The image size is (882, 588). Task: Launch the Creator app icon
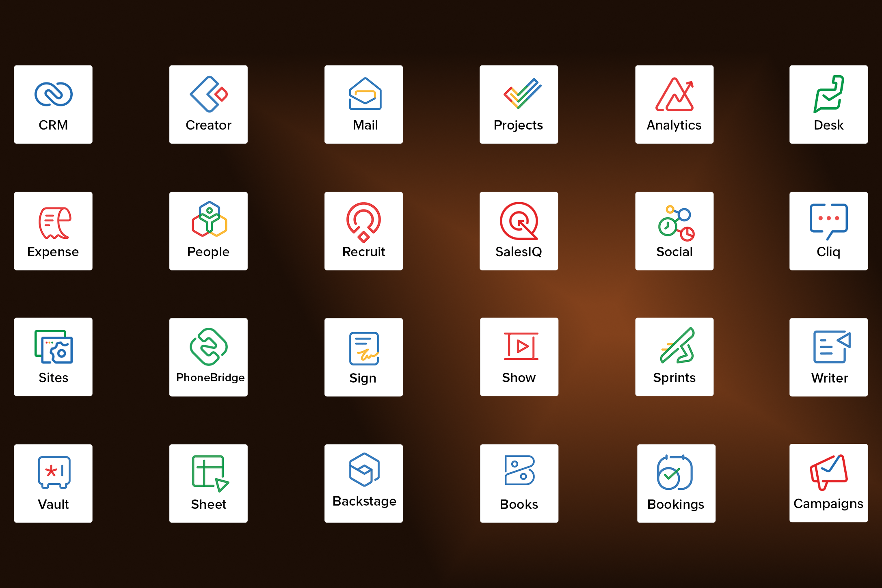point(209,95)
